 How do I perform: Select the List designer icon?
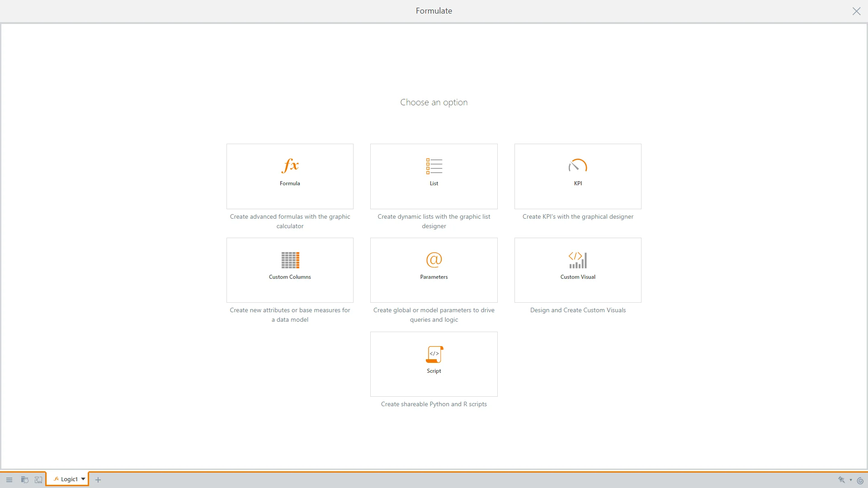434,166
